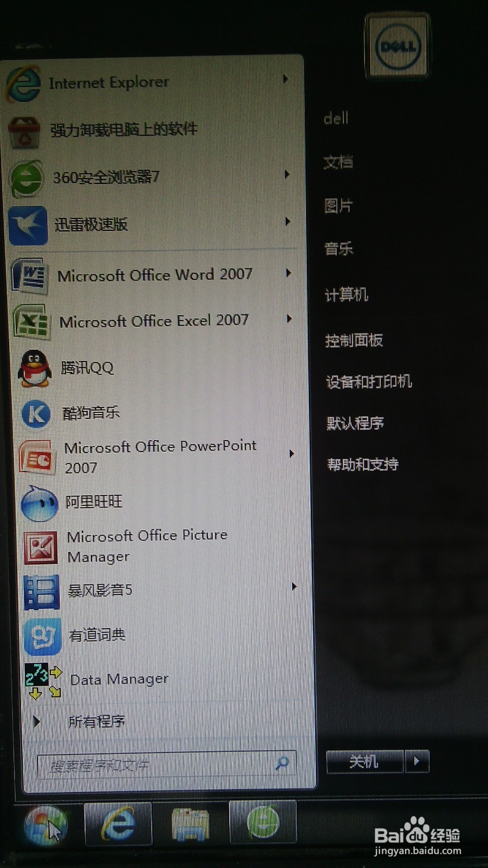Click the PowerPoint 2007 icon
Image resolution: width=488 pixels, height=868 pixels.
[37, 457]
